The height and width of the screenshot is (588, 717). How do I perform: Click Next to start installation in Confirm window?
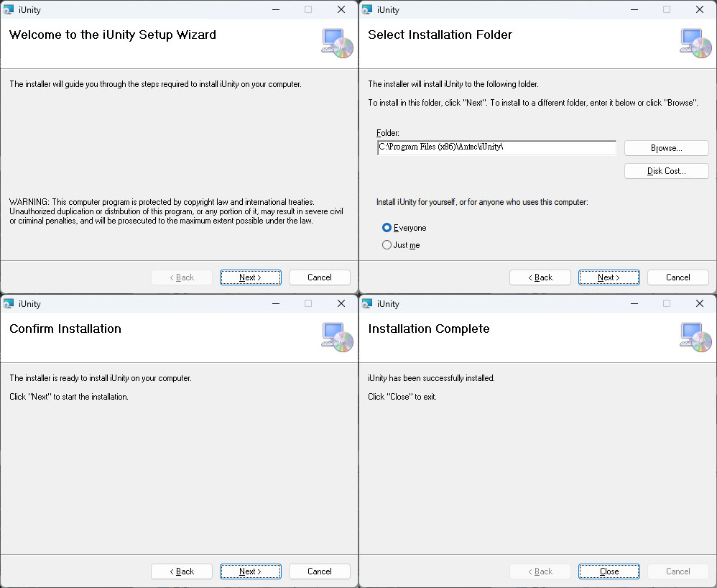click(251, 571)
